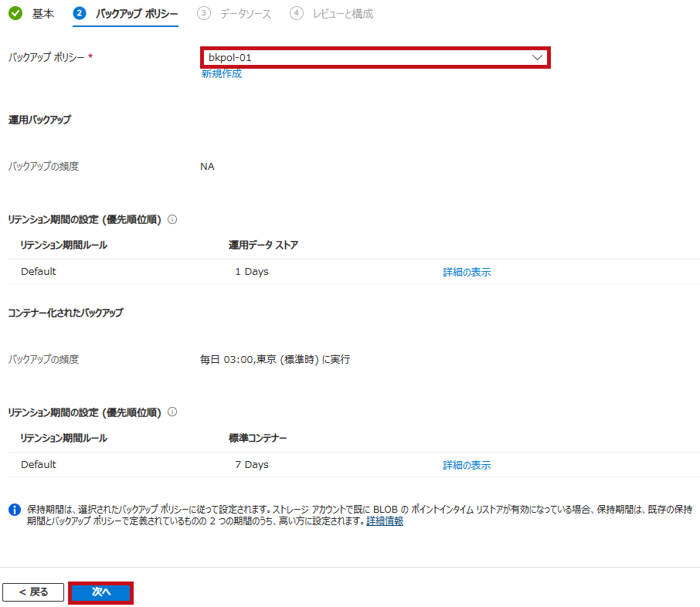
Task: Click the green checkmark icon beside 基本
Action: (x=15, y=13)
